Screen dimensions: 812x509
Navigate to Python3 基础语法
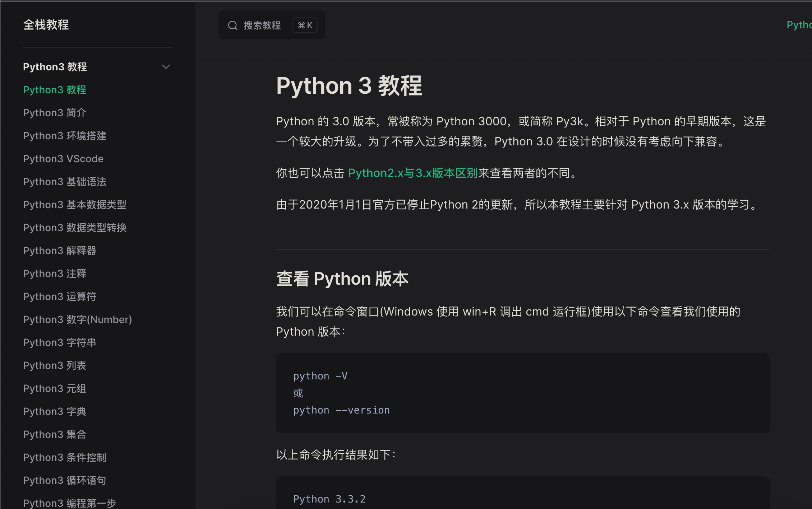65,182
